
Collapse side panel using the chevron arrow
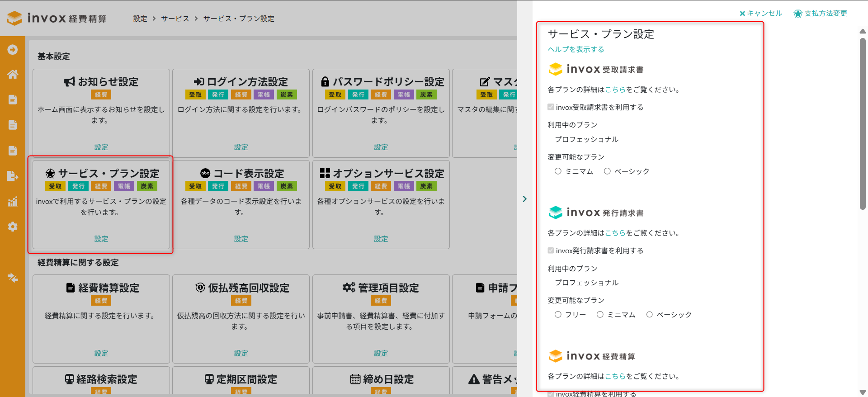[524, 199]
